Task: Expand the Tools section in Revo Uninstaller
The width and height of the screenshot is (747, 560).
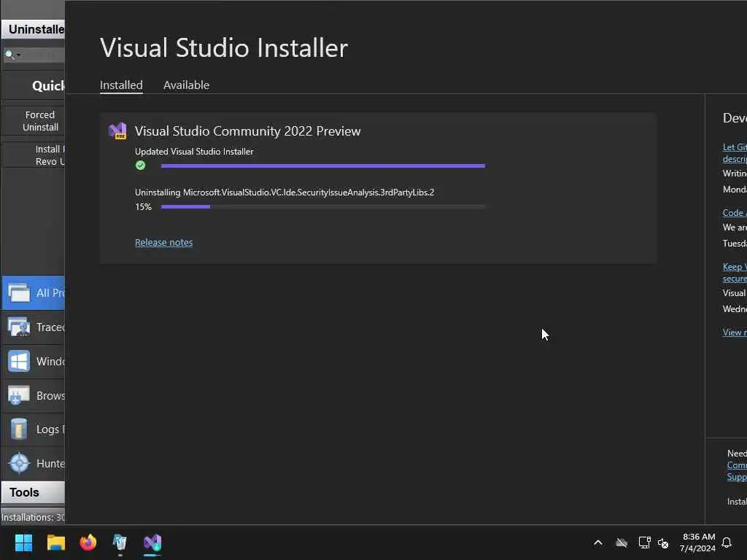Action: click(33, 492)
